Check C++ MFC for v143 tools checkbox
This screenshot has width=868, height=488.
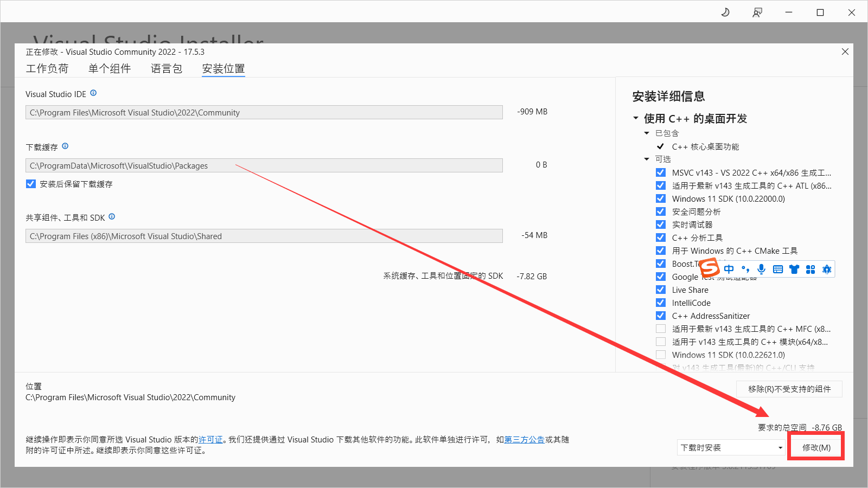(661, 329)
